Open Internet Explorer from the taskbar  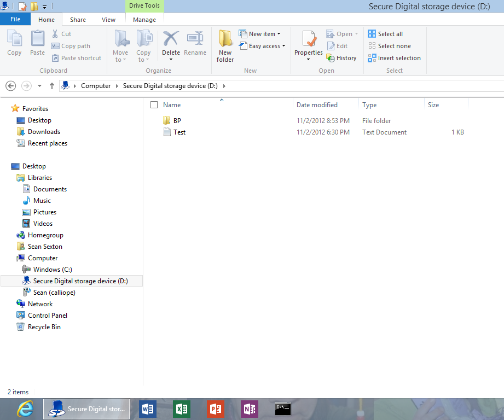[25, 409]
